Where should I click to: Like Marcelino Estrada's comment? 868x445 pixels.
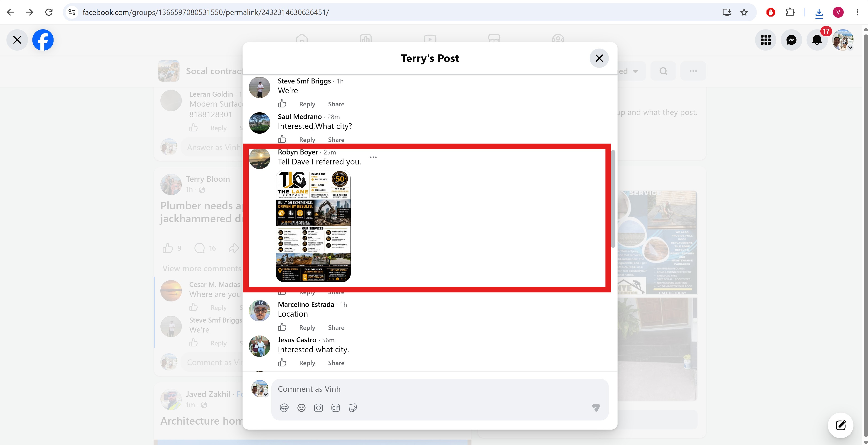click(x=282, y=327)
